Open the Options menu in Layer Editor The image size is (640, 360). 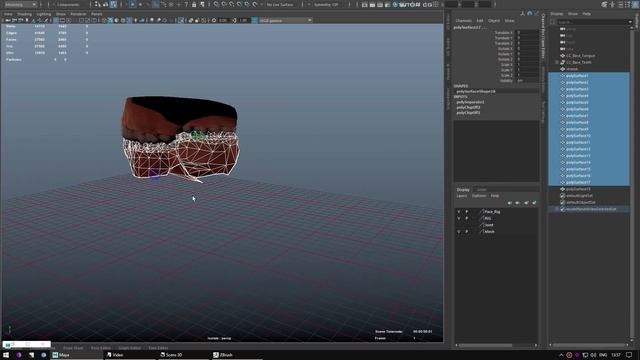click(479, 196)
